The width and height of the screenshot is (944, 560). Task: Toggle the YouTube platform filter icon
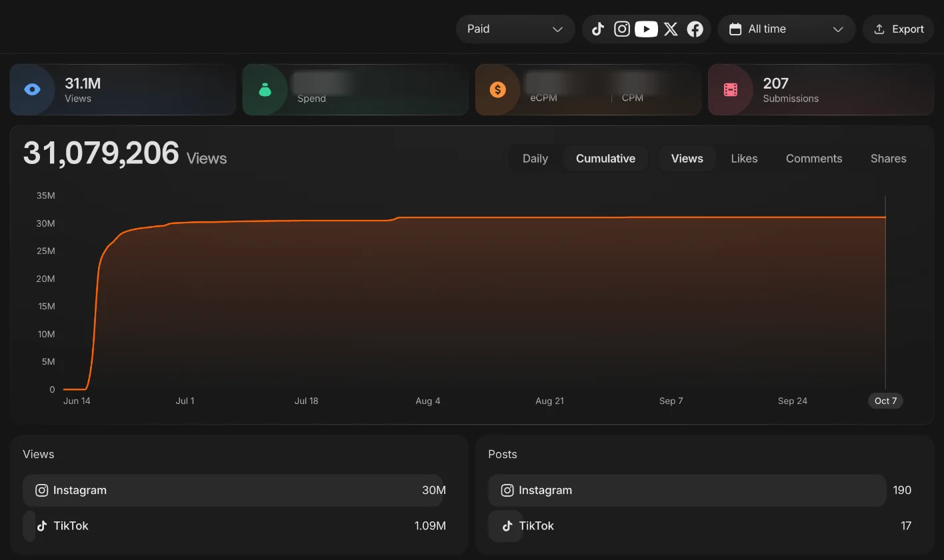coord(646,29)
